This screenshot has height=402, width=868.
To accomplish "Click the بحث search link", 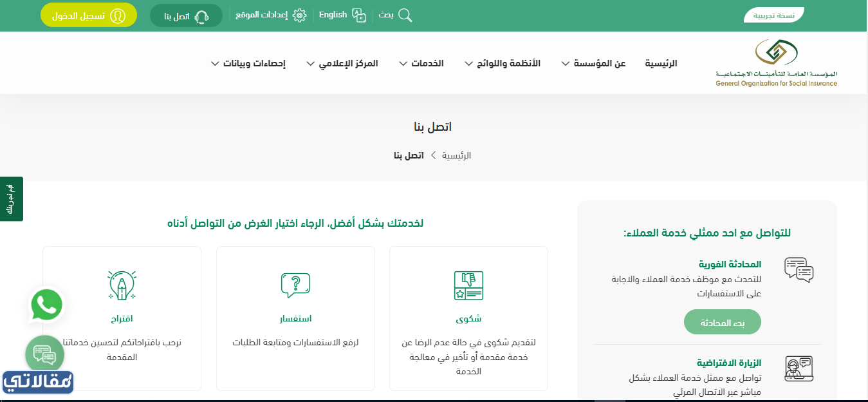I will [x=386, y=15].
